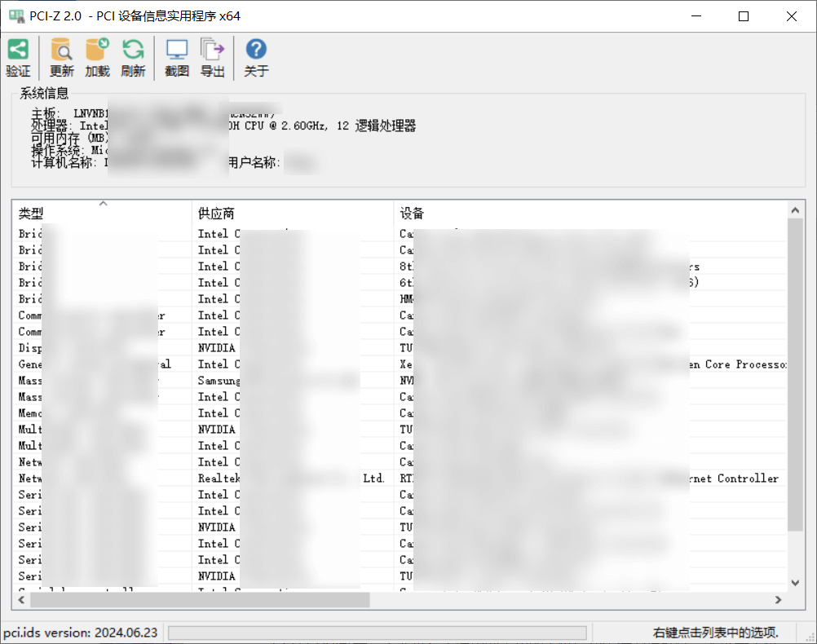The width and height of the screenshot is (817, 644).
Task: Click vertical scrollbar down arrow
Action: coord(795,583)
